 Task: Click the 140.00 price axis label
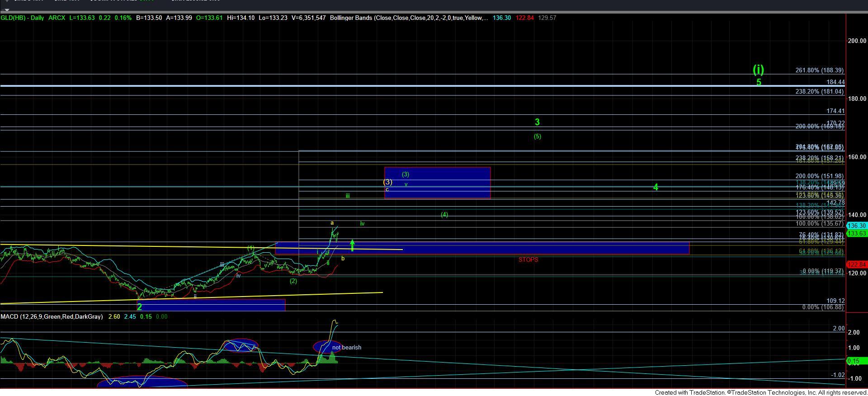coord(857,215)
